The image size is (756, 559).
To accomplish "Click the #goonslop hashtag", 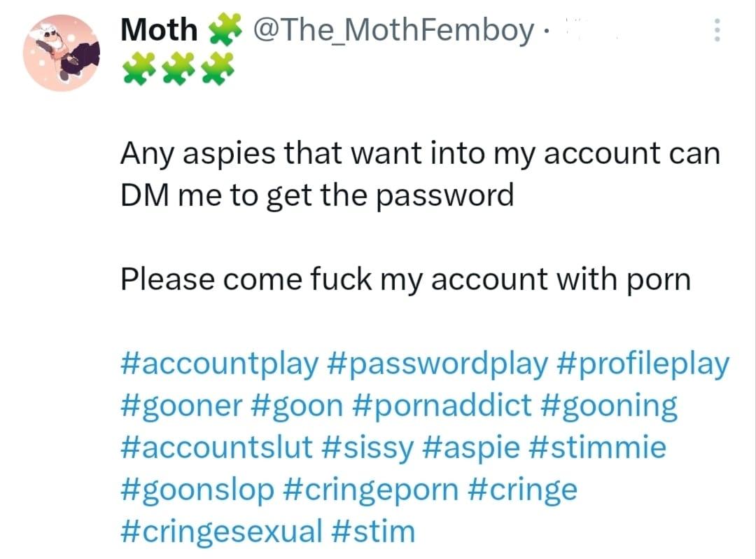I will pos(197,489).
